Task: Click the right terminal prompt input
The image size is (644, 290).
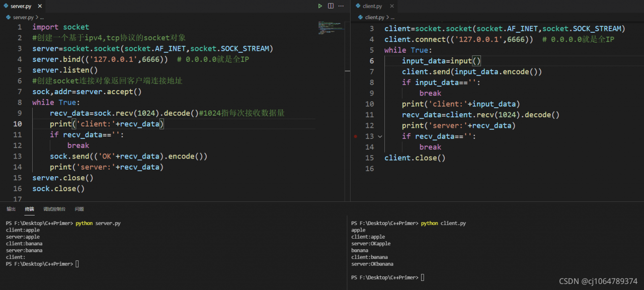Action: [x=423, y=277]
